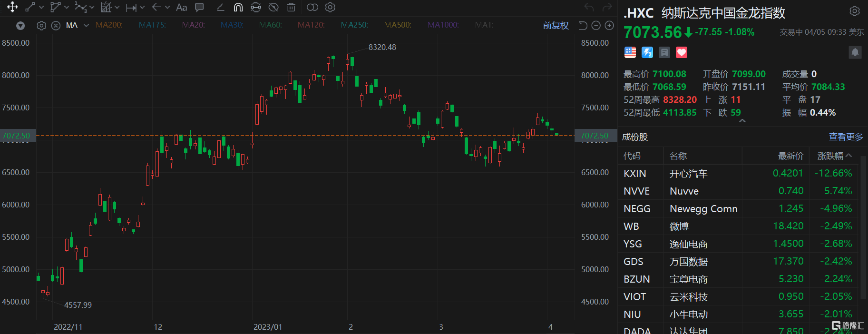Open price alert bell icon

coord(855,52)
